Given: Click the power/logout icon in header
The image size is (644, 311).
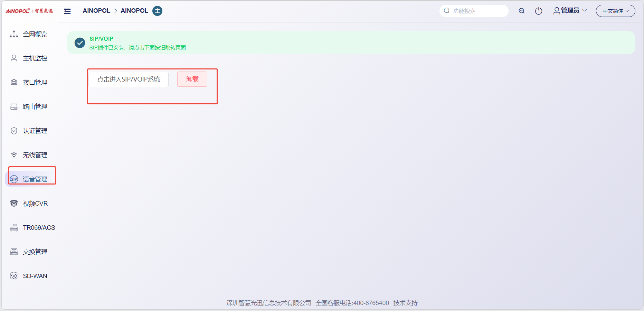Looking at the screenshot, I should click(538, 11).
